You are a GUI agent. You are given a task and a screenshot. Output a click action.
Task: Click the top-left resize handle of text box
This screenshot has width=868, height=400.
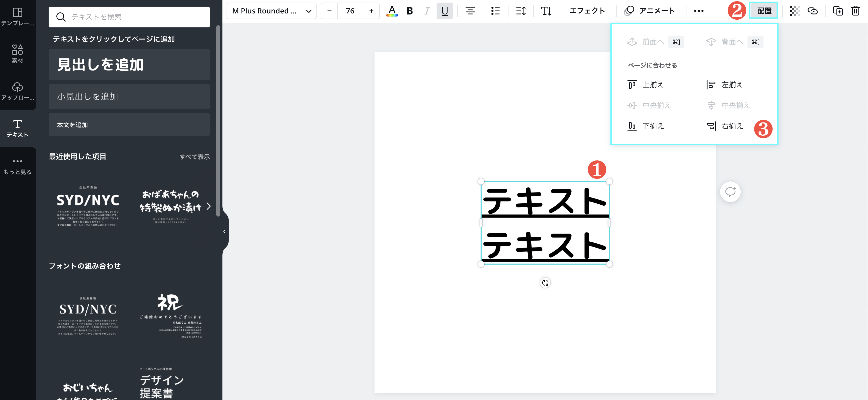(481, 181)
